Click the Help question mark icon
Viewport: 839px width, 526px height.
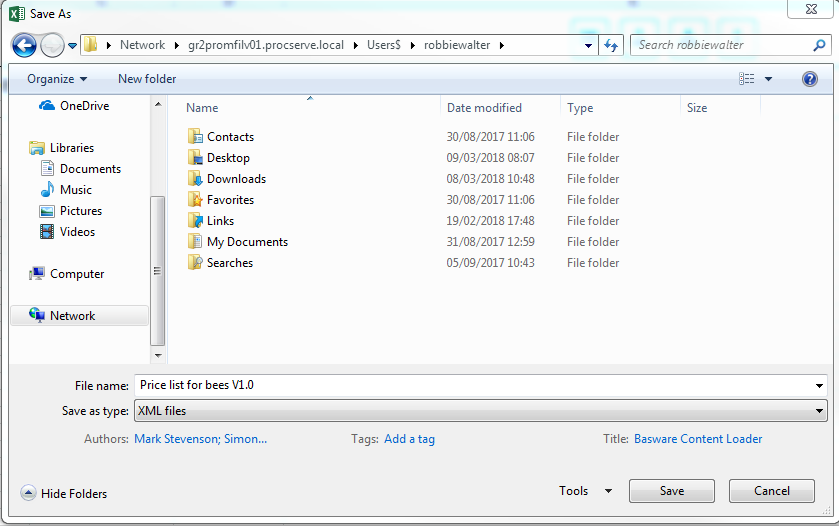click(x=810, y=79)
